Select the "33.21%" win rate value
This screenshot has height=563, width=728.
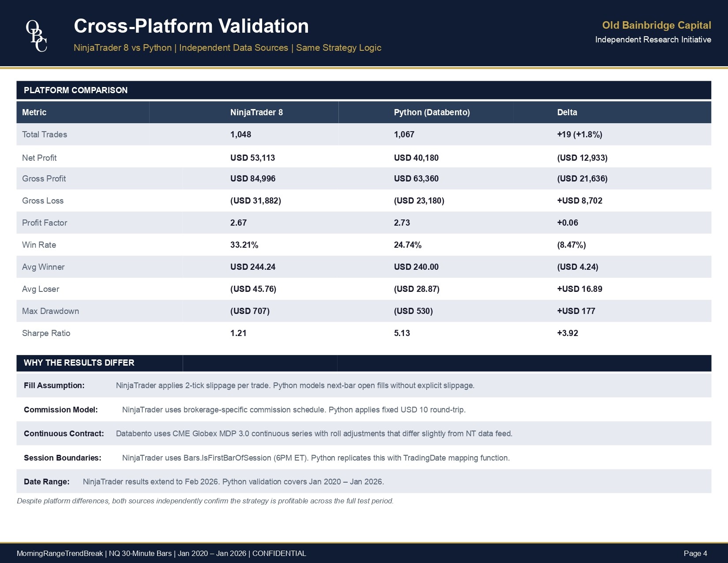pos(244,245)
